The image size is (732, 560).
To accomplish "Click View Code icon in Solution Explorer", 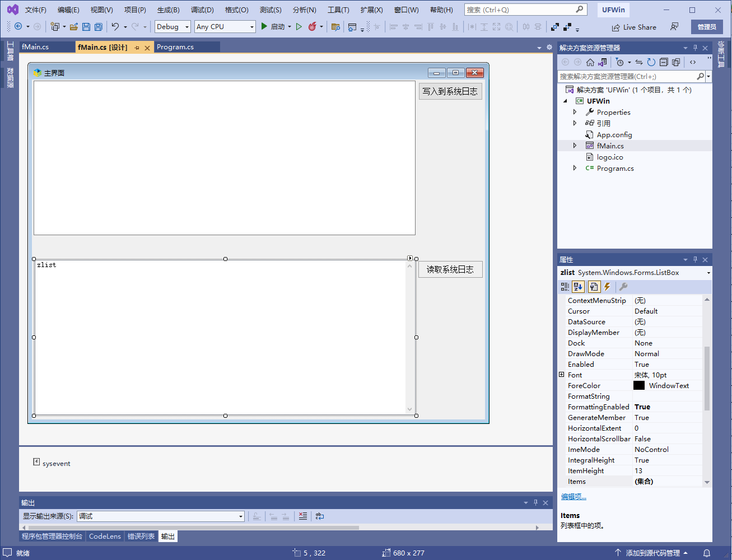I will [x=693, y=62].
